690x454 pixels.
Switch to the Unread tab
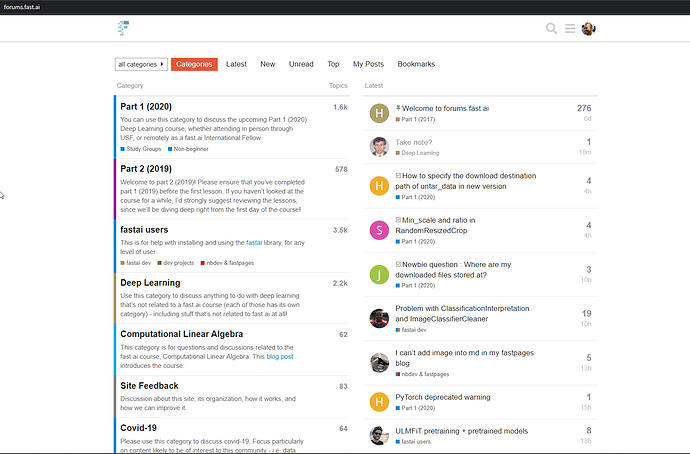(301, 64)
